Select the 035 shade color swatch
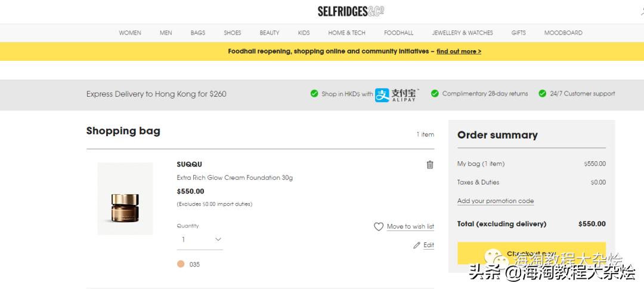 click(181, 264)
